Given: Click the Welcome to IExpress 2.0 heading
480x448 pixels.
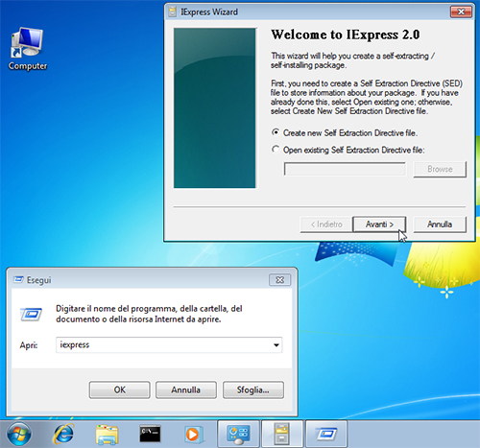Looking at the screenshot, I should point(346,35).
